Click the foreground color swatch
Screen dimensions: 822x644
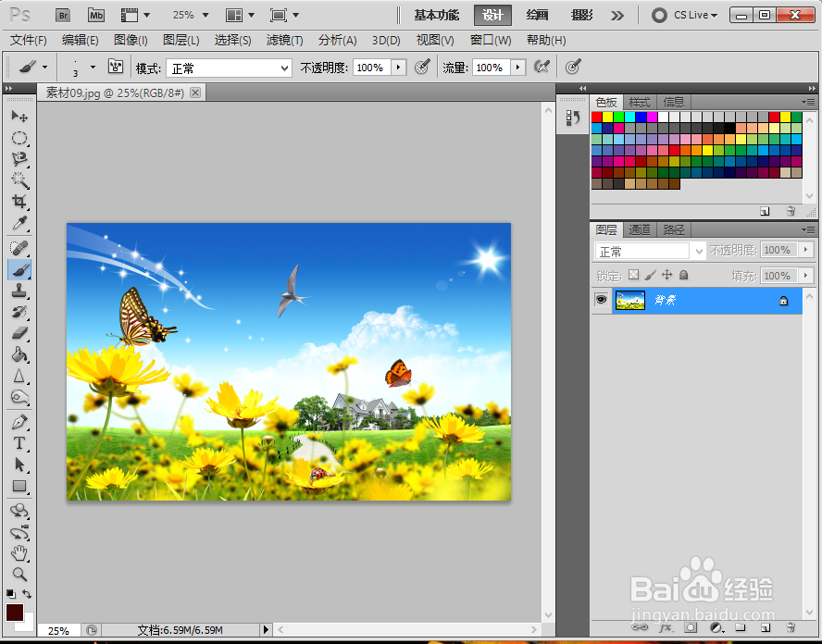[13, 613]
